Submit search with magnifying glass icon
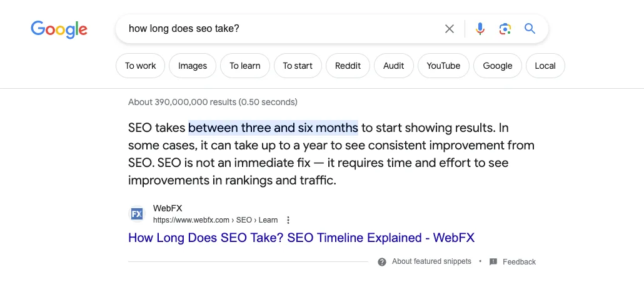 [530, 28]
